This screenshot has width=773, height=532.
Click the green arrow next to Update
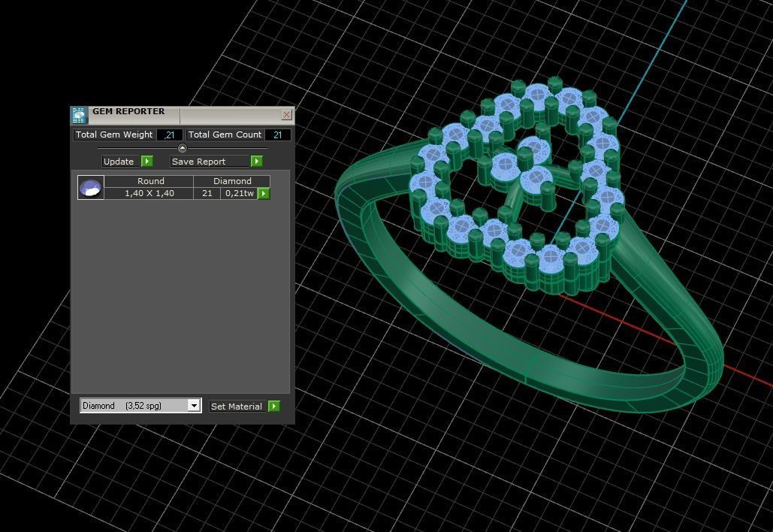(147, 162)
